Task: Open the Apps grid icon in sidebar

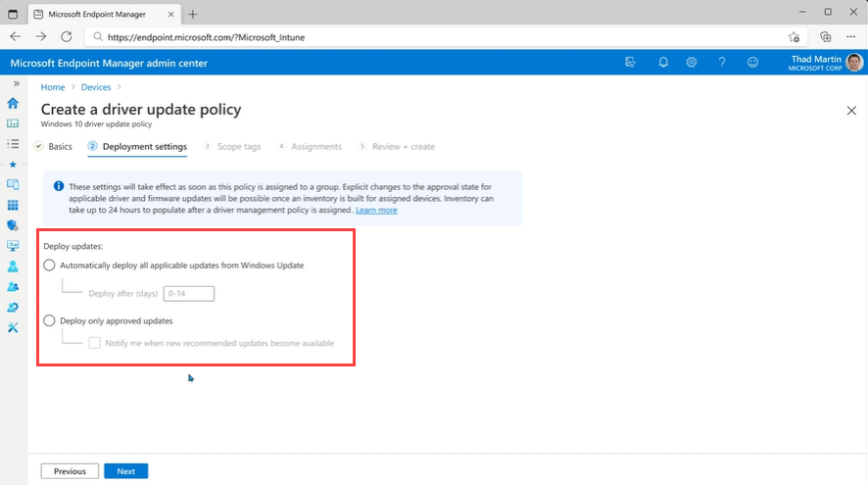Action: coord(13,205)
